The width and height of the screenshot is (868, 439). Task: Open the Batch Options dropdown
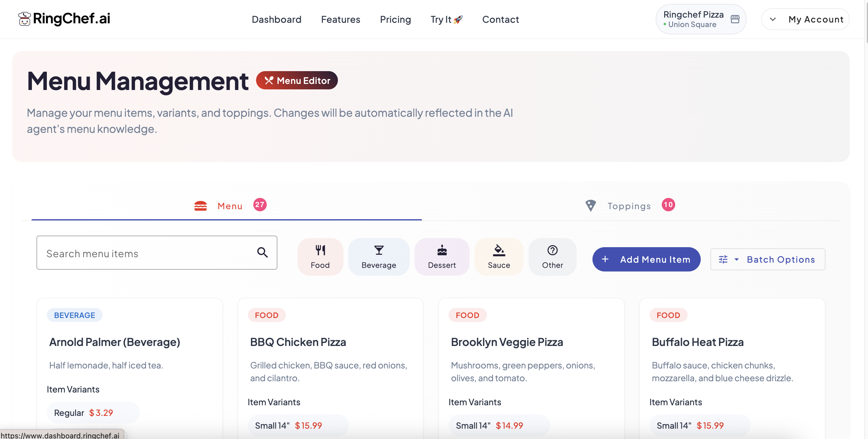(x=768, y=259)
